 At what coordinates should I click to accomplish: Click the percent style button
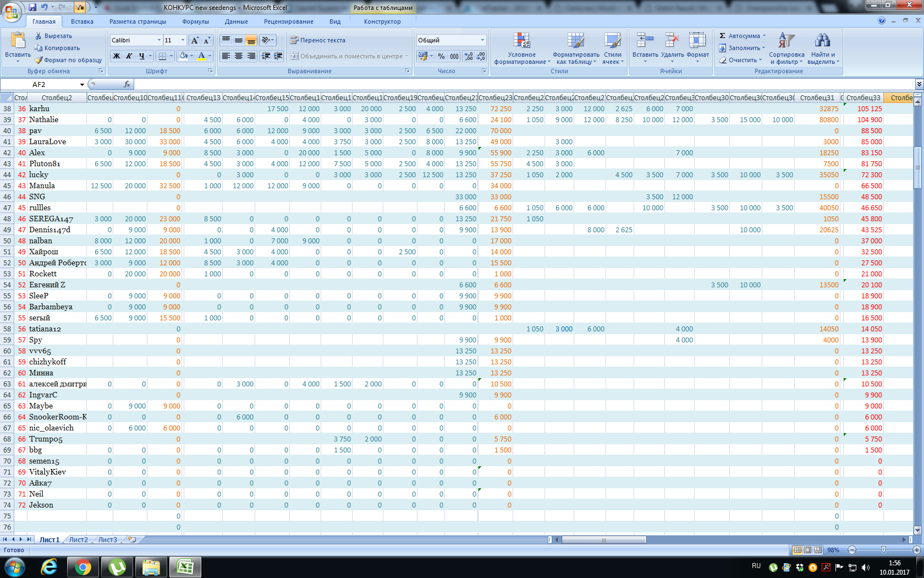point(441,56)
